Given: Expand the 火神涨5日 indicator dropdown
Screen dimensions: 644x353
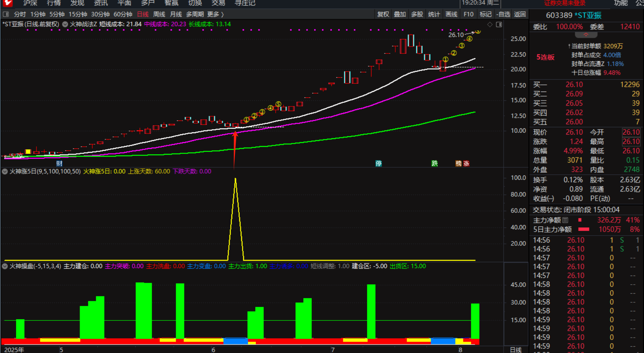Looking at the screenshot, I should 5,172.
